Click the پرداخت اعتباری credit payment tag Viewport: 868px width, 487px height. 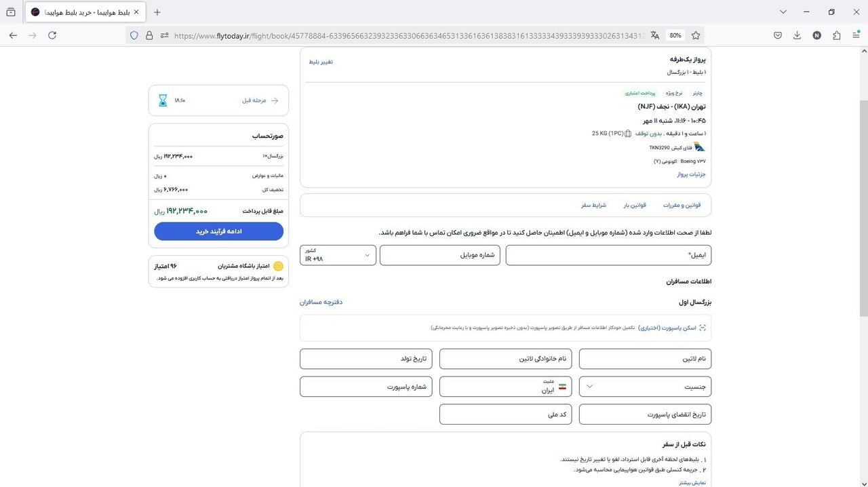tap(640, 93)
